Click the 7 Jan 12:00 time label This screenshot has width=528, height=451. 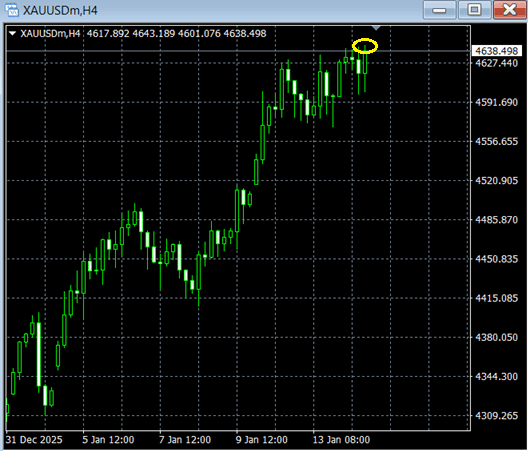185,440
